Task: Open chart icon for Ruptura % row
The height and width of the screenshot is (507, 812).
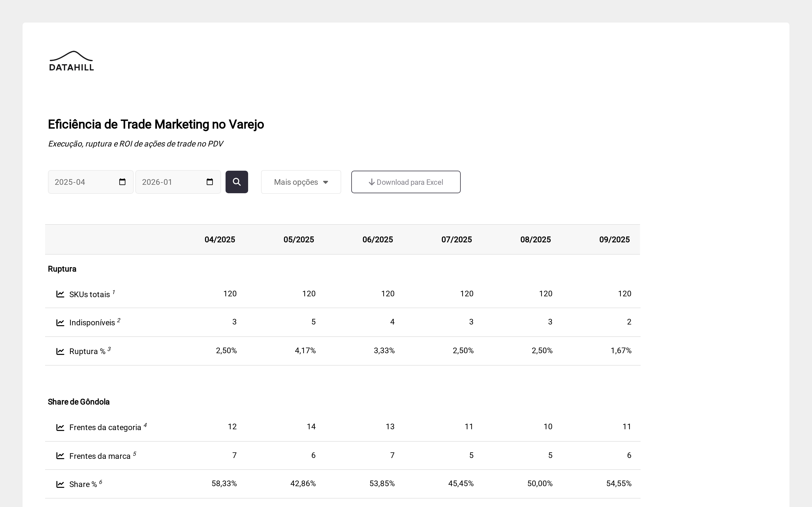Action: [x=60, y=352]
